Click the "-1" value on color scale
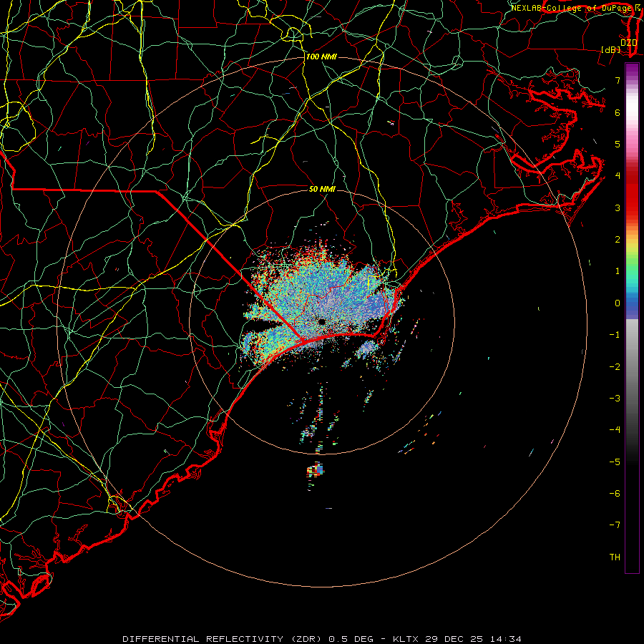The image size is (644, 644). click(x=615, y=335)
